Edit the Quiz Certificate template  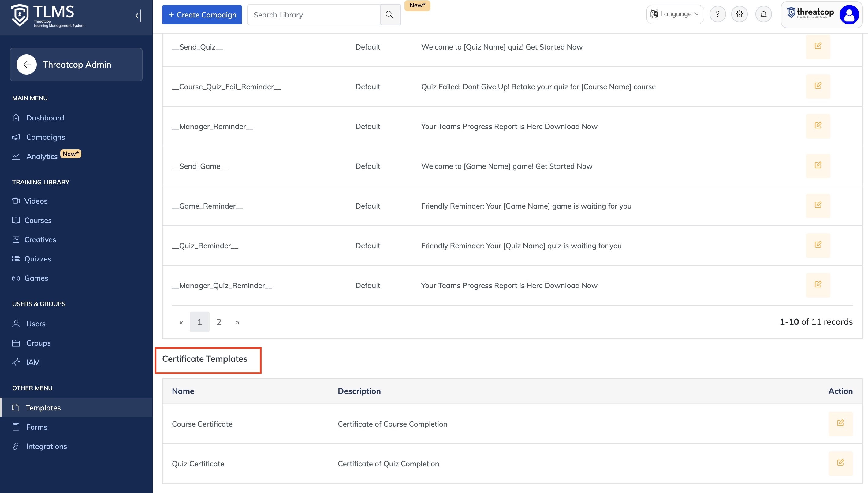click(840, 463)
